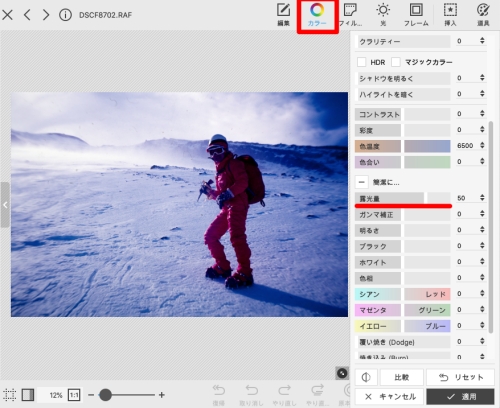Go to the next photo arrow
The height and width of the screenshot is (408, 500).
coord(46,15)
